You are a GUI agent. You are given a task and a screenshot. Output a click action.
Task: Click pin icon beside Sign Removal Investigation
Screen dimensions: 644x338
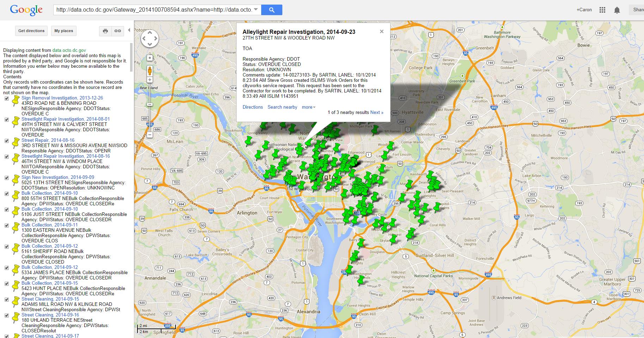(16, 101)
